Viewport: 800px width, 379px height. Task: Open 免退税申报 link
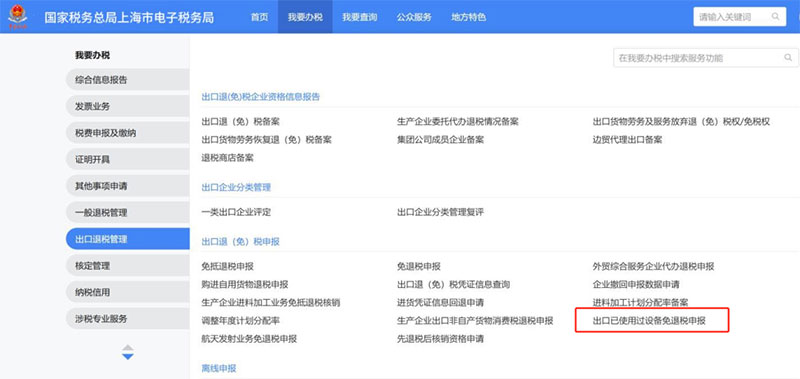(419, 266)
